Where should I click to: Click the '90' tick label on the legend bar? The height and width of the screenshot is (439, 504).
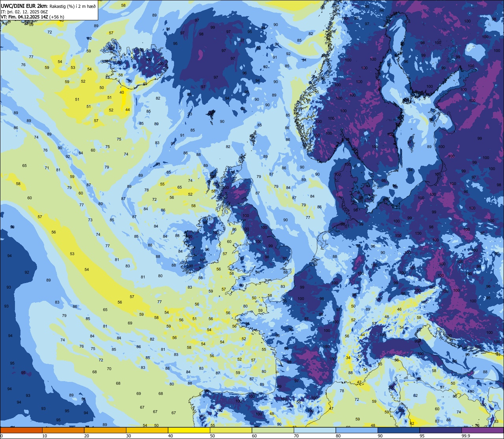380,436
